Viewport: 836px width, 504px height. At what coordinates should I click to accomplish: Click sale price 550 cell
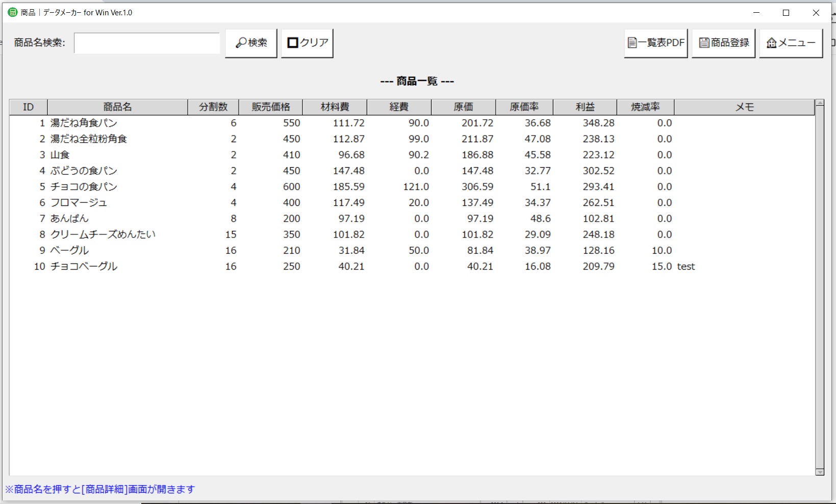coord(292,123)
